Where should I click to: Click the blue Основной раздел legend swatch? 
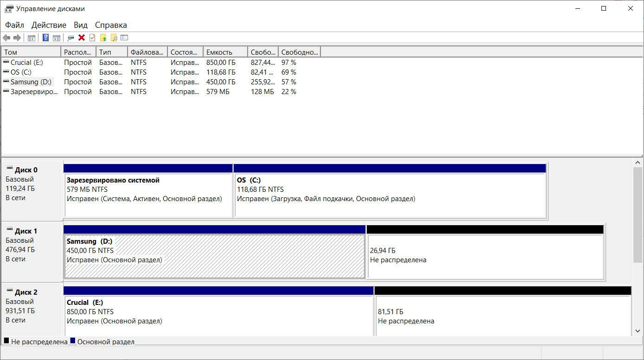73,341
